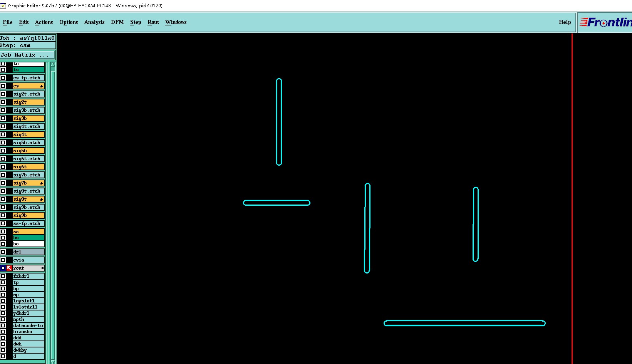This screenshot has width=632, height=364.
Task: Select the sig6t.etch layer name
Action: [28, 159]
